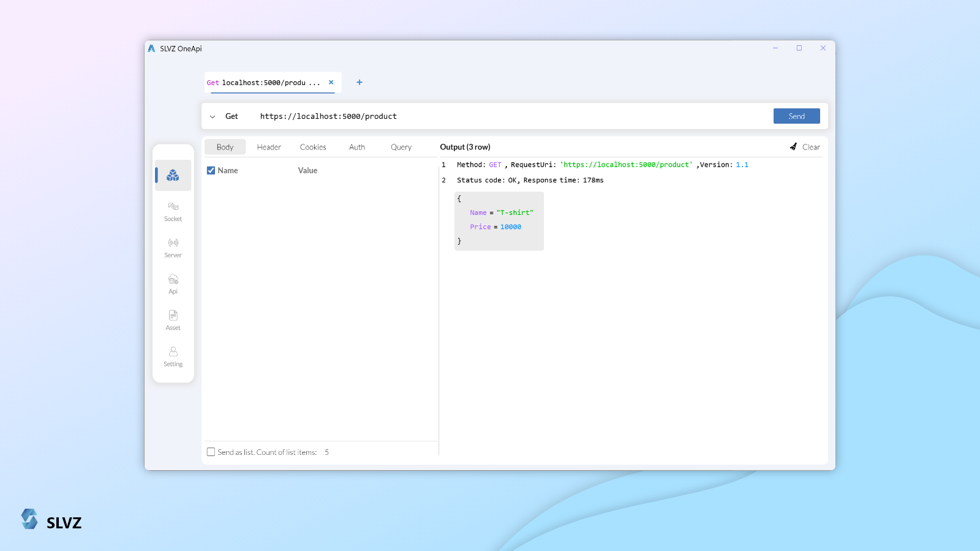Viewport: 980px width, 551px height.
Task: Click the broom icon to clear output
Action: pos(793,147)
